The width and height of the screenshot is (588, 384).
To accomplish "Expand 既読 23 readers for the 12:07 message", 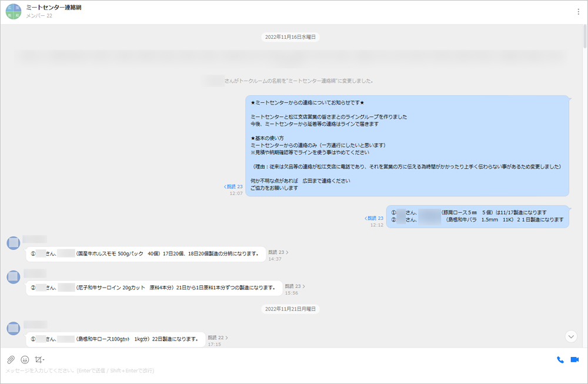I will point(233,186).
